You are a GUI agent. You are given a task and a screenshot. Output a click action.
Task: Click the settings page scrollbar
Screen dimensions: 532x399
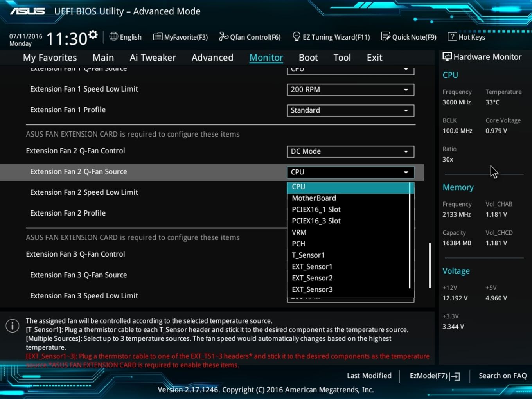[x=430, y=266]
